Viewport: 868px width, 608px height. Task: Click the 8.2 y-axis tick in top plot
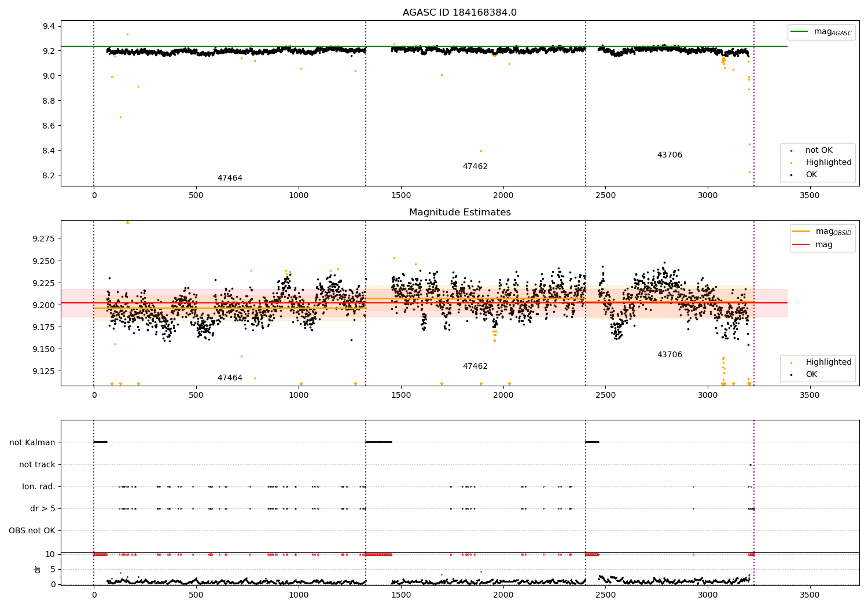(49, 176)
